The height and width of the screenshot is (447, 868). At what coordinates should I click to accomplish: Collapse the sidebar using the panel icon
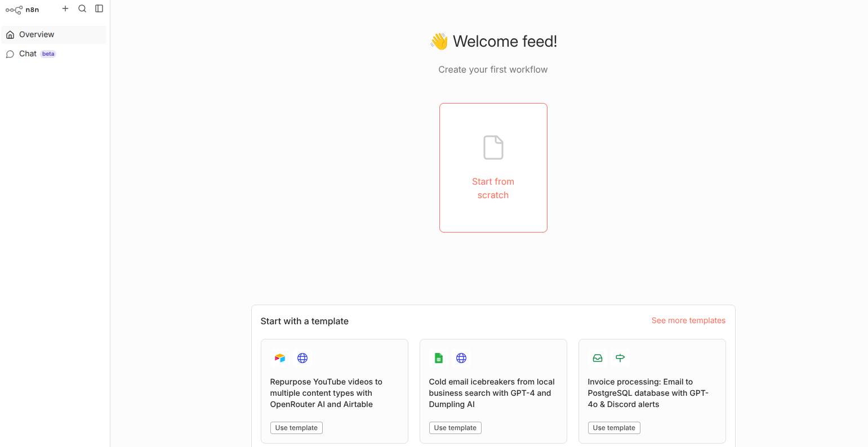pyautogui.click(x=99, y=8)
